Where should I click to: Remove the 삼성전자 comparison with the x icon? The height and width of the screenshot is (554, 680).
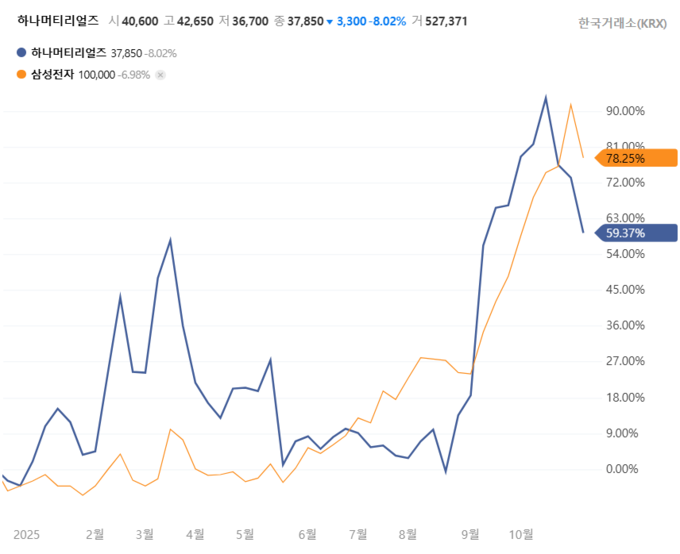[x=160, y=74]
